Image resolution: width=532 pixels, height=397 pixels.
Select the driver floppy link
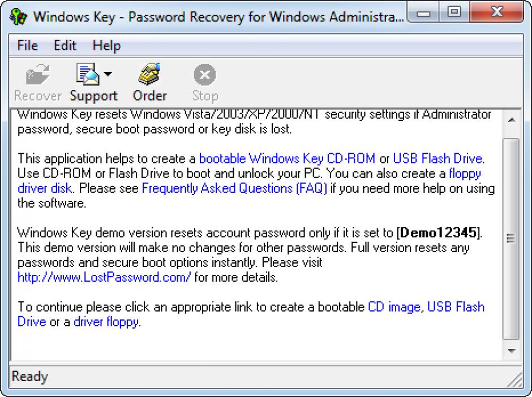pyautogui.click(x=106, y=322)
